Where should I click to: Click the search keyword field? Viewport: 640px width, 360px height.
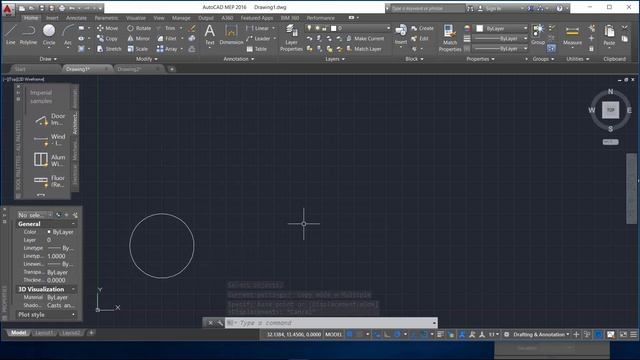(428, 8)
